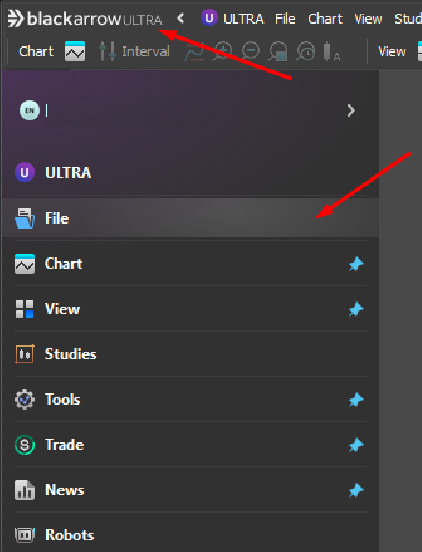The width and height of the screenshot is (422, 552).
Task: Toggle the pin next to View
Action: point(356,309)
